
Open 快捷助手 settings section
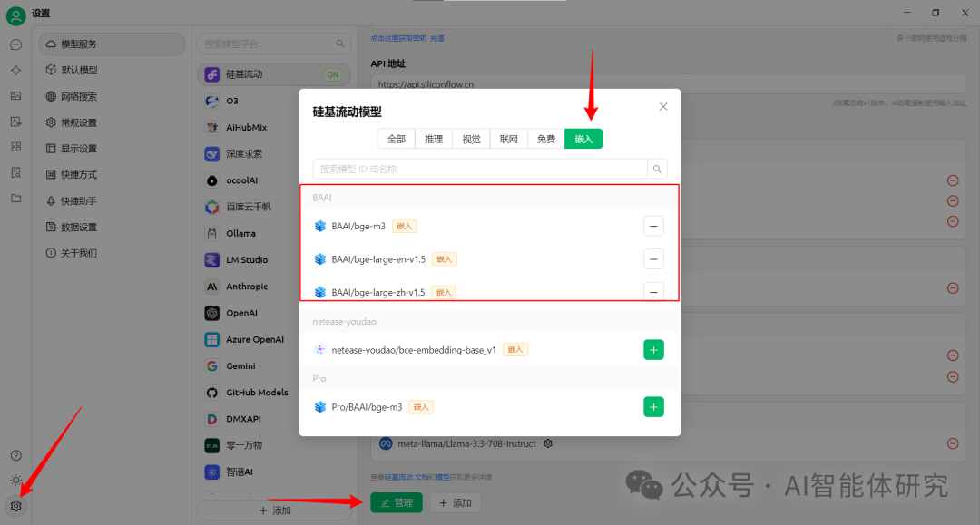(x=112, y=201)
